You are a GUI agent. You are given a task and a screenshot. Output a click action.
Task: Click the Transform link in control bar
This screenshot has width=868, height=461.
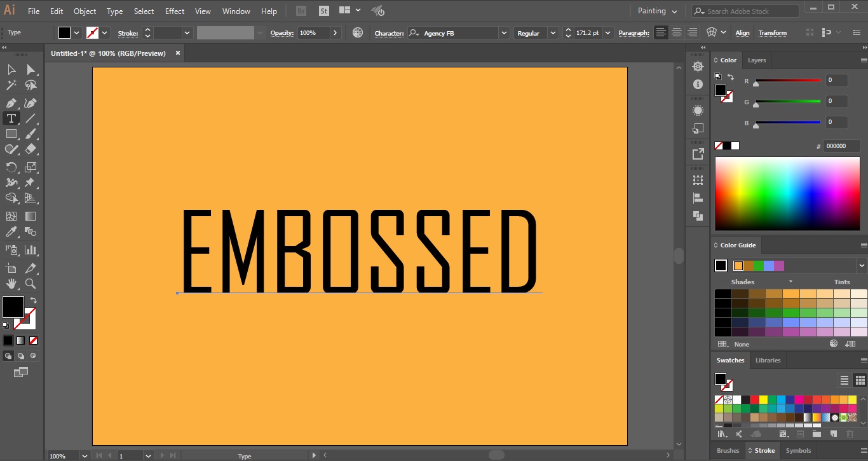point(773,32)
